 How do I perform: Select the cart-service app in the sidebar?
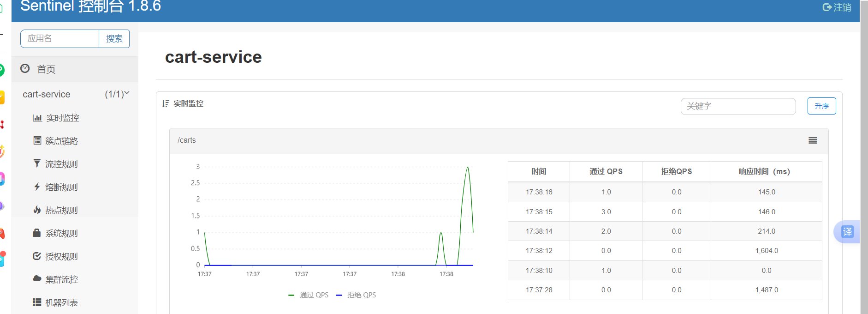coord(75,94)
